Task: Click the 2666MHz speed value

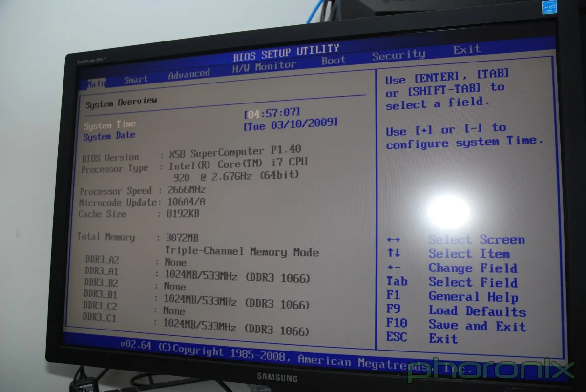Action: (187, 189)
